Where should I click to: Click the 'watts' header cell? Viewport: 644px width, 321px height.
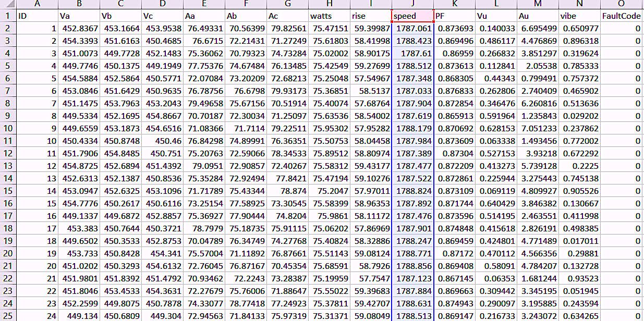point(329,16)
